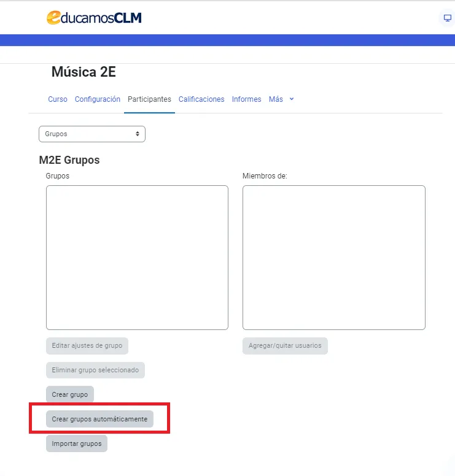Click the chevron arrow beside Más
Screen dimensions: 455x476
[x=292, y=99]
